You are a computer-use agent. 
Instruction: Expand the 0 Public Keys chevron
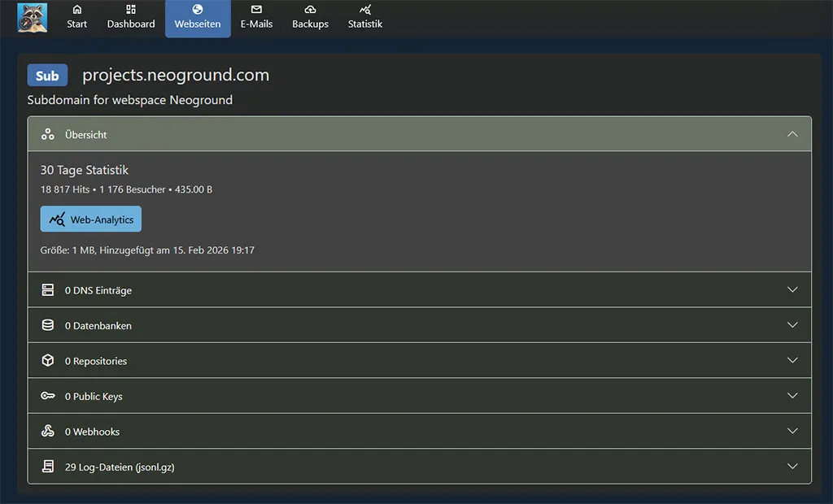(x=792, y=396)
